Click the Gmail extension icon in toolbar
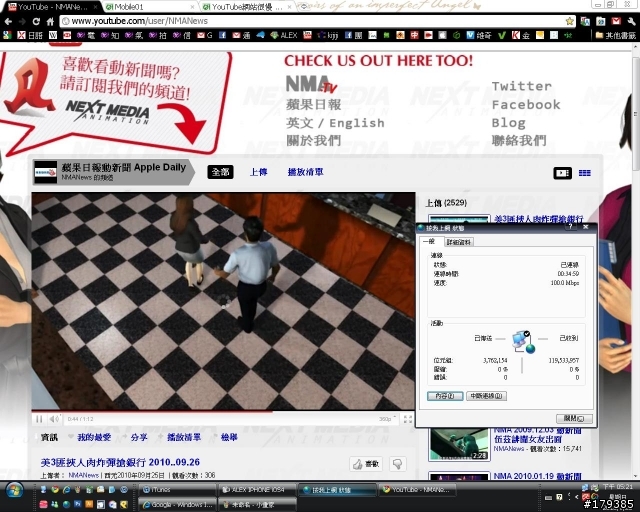 616,21
